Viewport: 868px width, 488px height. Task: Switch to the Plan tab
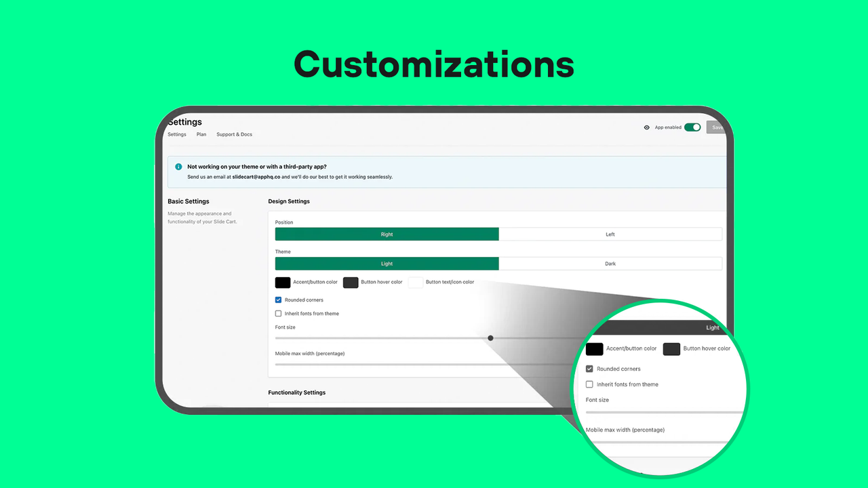(x=201, y=134)
